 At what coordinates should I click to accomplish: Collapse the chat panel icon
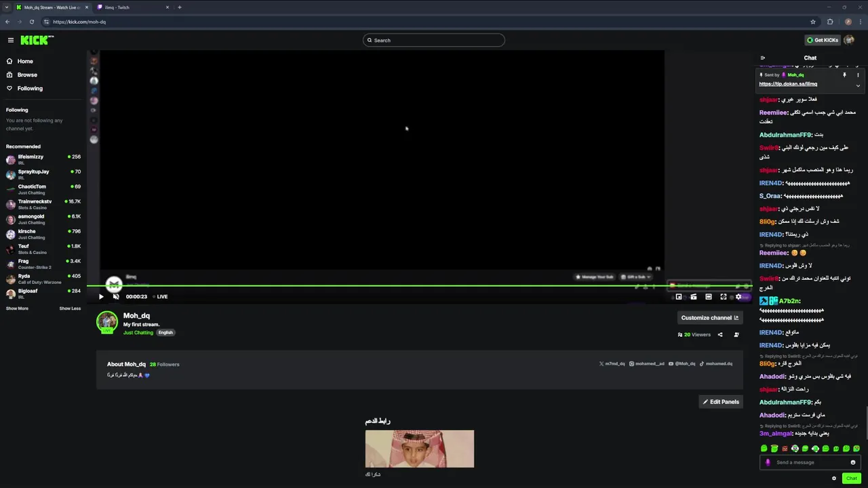(763, 58)
